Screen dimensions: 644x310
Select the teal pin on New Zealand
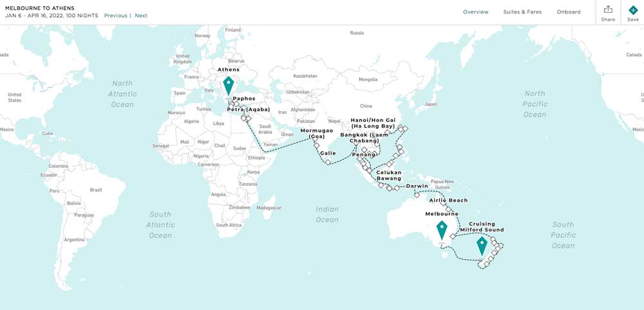[482, 246]
